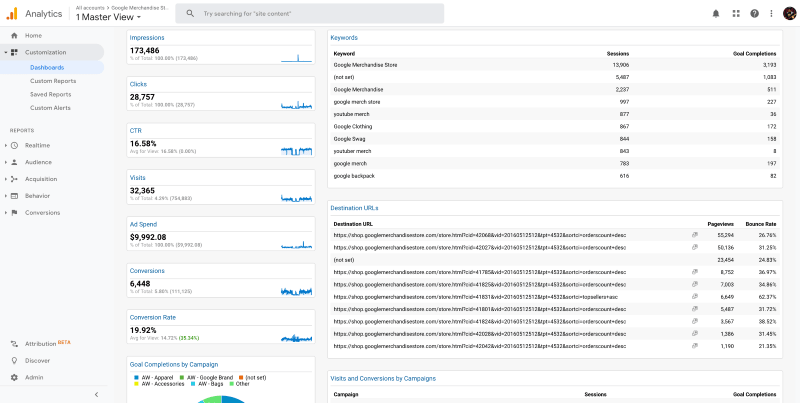The width and height of the screenshot is (800, 403).
Task: Open Custom Reports in sidebar
Action: 53,81
